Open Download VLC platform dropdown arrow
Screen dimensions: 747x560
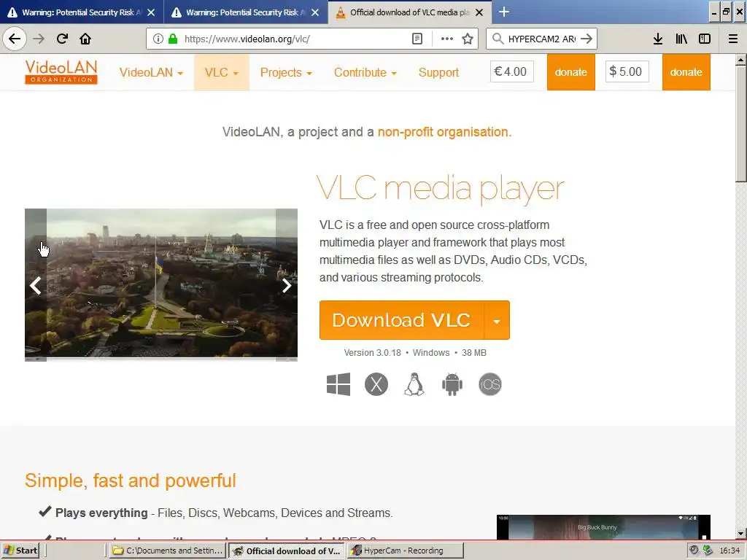(497, 320)
